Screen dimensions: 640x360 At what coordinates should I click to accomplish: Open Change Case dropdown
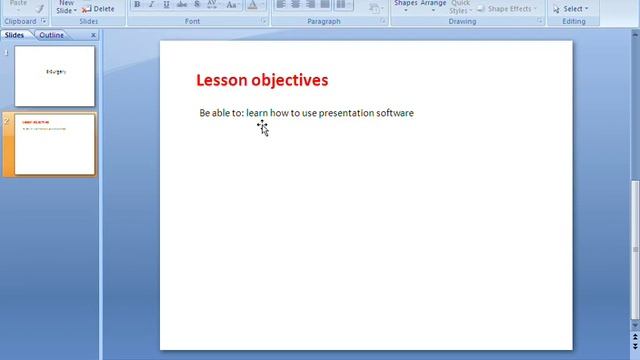[x=232, y=4]
